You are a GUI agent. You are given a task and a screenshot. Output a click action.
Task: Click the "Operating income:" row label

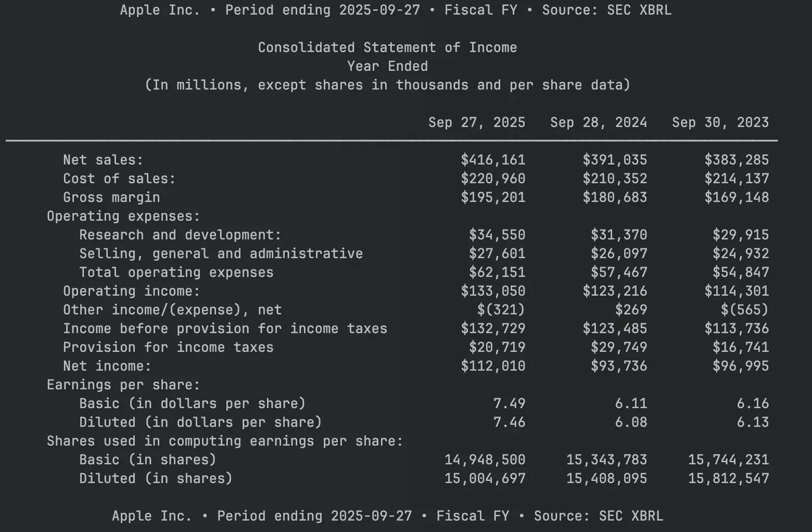131,291
